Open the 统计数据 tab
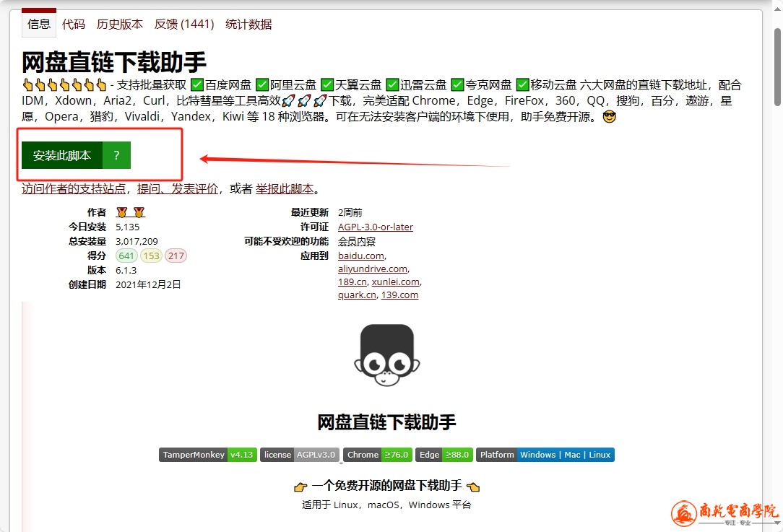This screenshot has height=532, width=783. pos(248,25)
